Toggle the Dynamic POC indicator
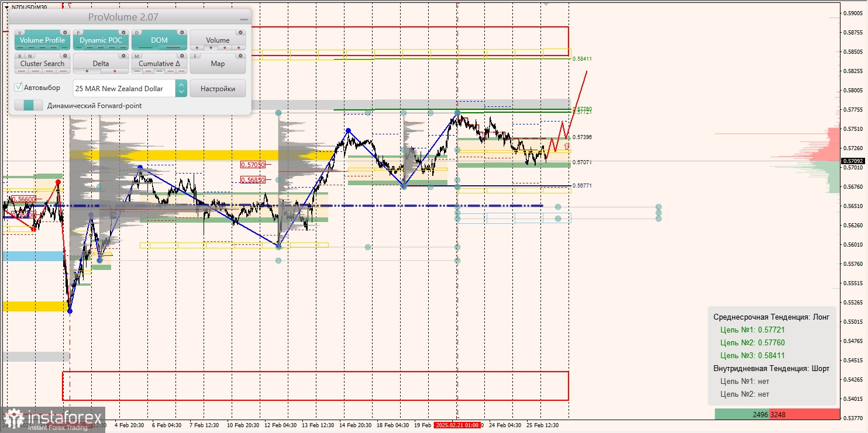The width and height of the screenshot is (868, 433). (101, 40)
